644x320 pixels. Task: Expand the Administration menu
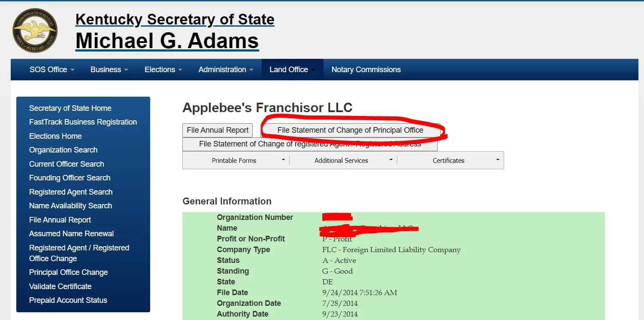226,70
